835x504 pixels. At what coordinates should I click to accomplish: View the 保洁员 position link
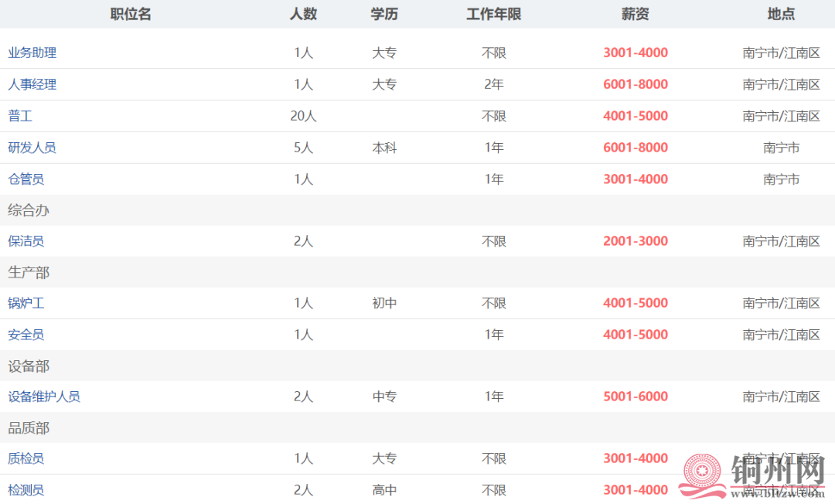[x=26, y=241]
